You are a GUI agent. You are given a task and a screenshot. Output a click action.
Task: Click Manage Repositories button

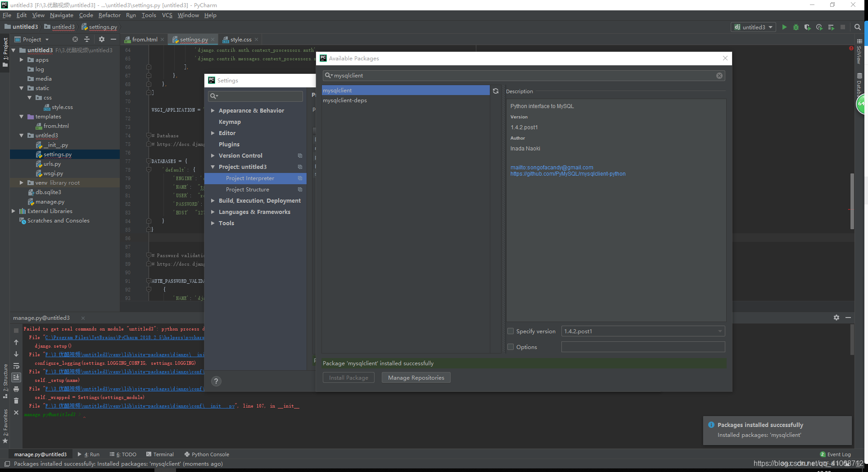416,378
